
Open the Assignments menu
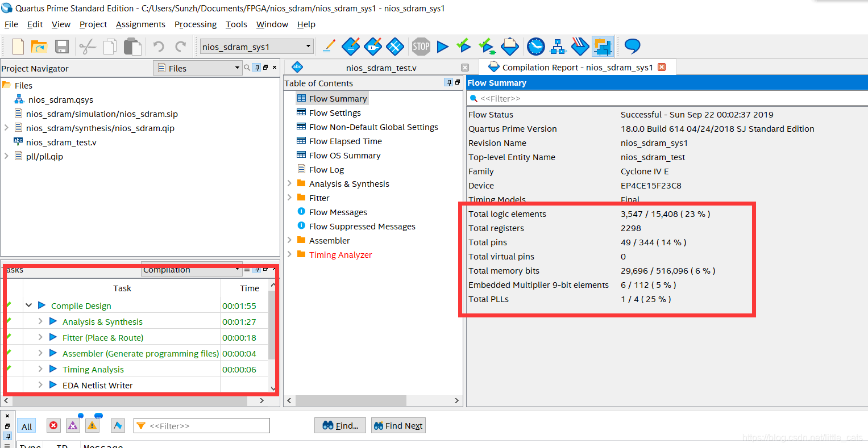pyautogui.click(x=140, y=24)
